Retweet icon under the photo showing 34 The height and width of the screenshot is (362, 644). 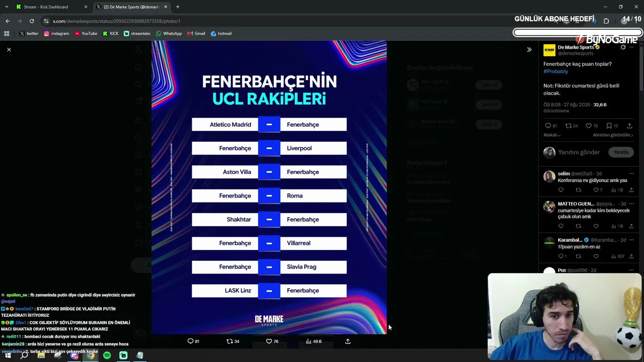[x=229, y=341]
